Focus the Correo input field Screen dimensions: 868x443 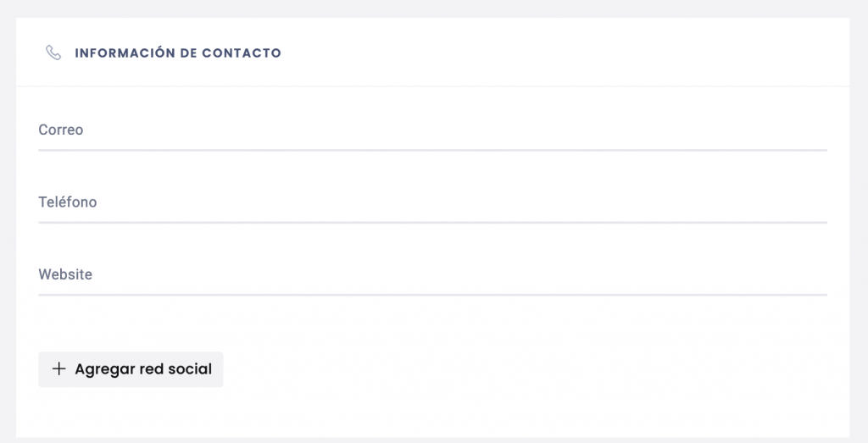[x=433, y=130]
